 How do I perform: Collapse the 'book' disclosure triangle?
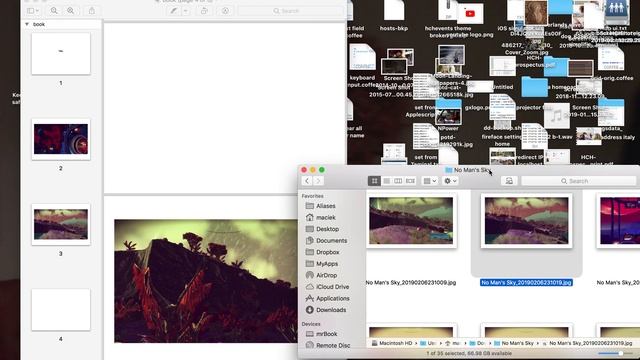tap(27, 24)
